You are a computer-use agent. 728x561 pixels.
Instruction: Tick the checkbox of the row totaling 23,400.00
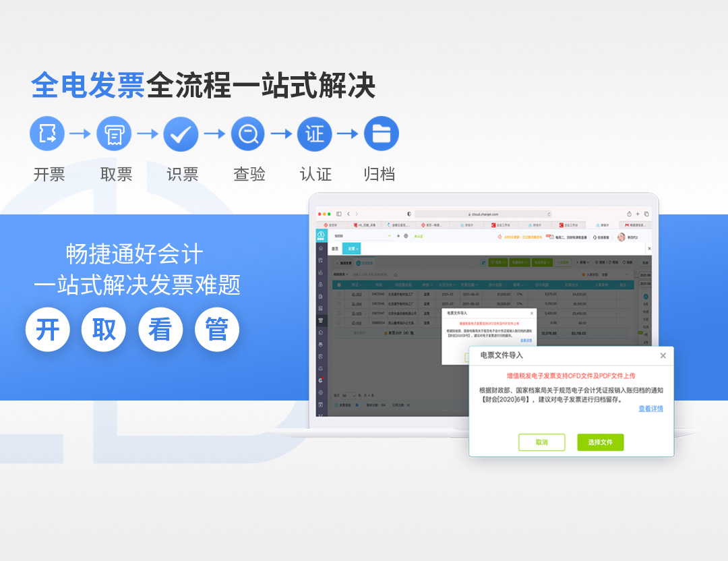click(x=339, y=314)
